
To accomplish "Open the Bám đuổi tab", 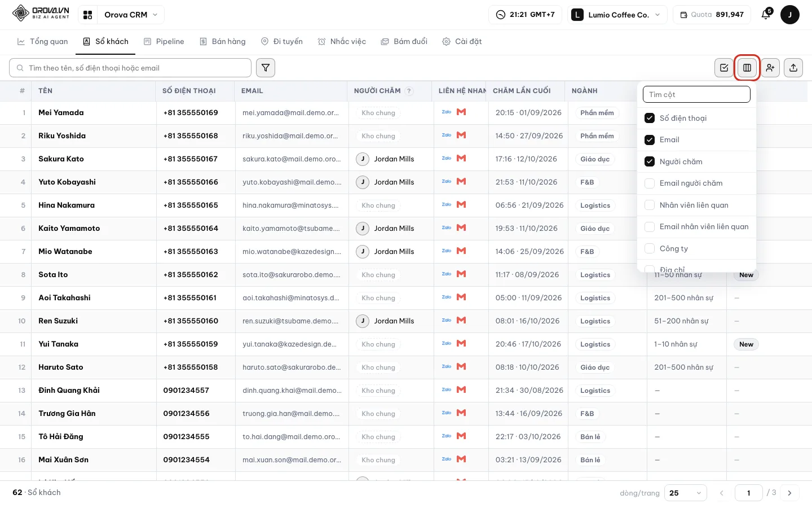I will [404, 42].
